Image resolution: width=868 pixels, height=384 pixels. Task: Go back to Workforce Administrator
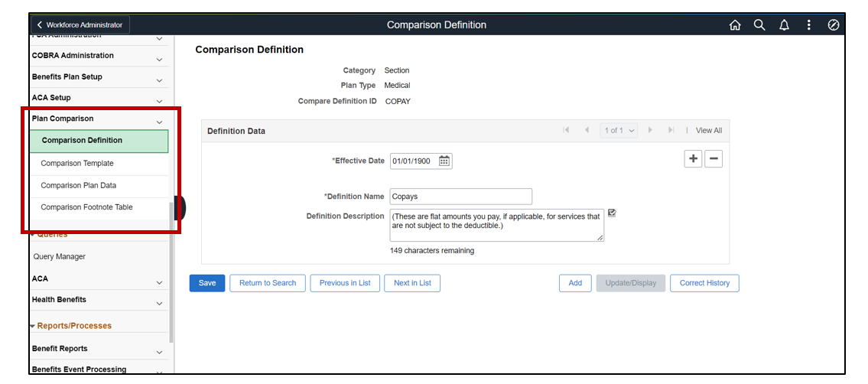pos(80,25)
